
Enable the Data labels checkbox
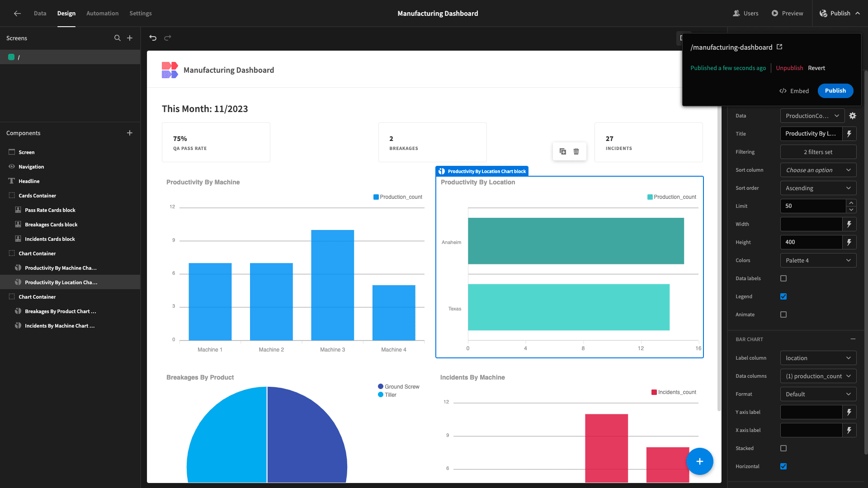coord(783,278)
